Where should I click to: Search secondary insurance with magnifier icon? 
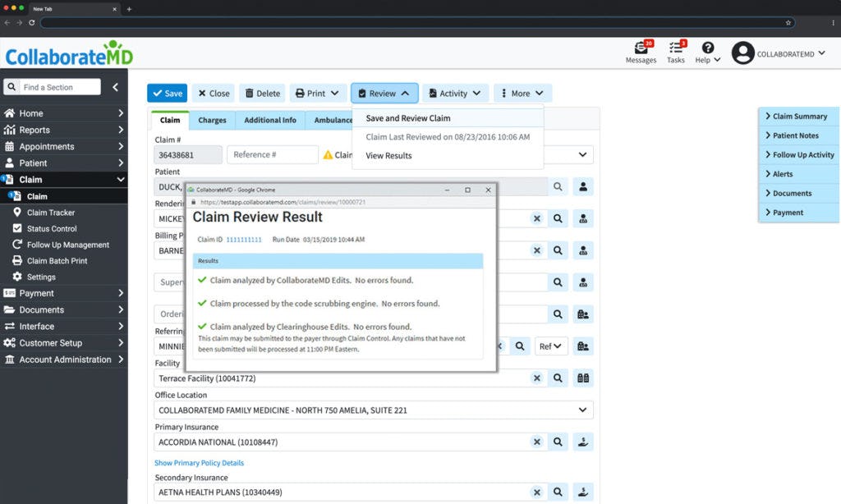558,493
